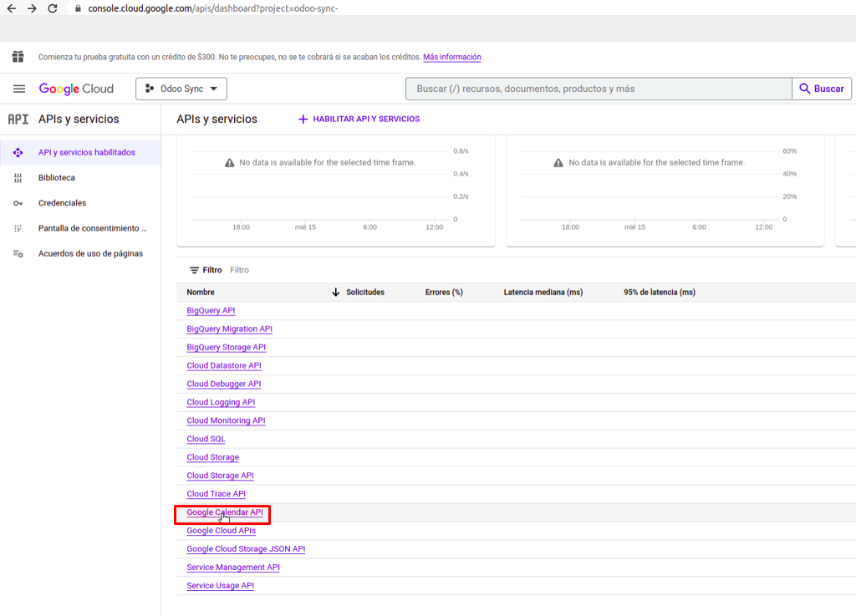
Task: Open Biblioteca in the sidebar
Action: (80, 178)
